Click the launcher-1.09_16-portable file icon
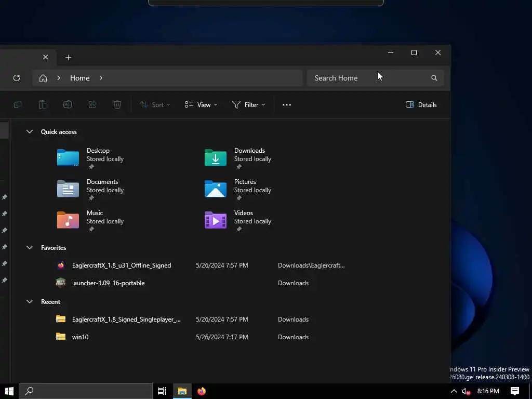 tap(61, 283)
